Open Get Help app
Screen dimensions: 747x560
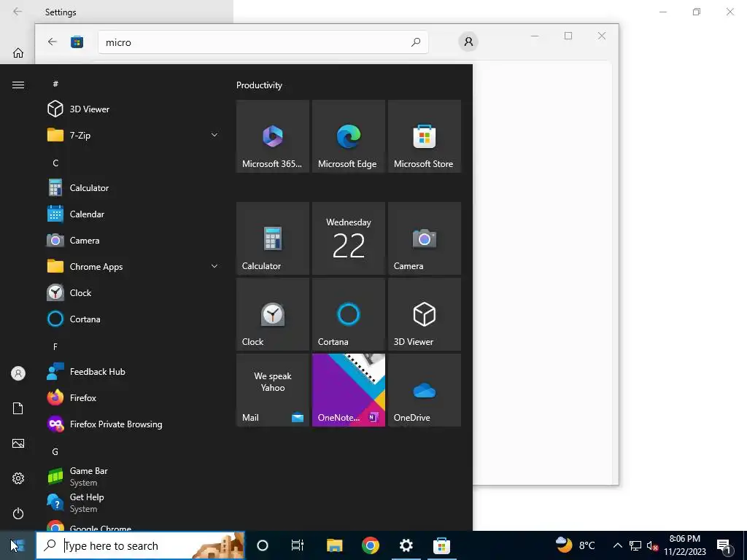pyautogui.click(x=133, y=502)
